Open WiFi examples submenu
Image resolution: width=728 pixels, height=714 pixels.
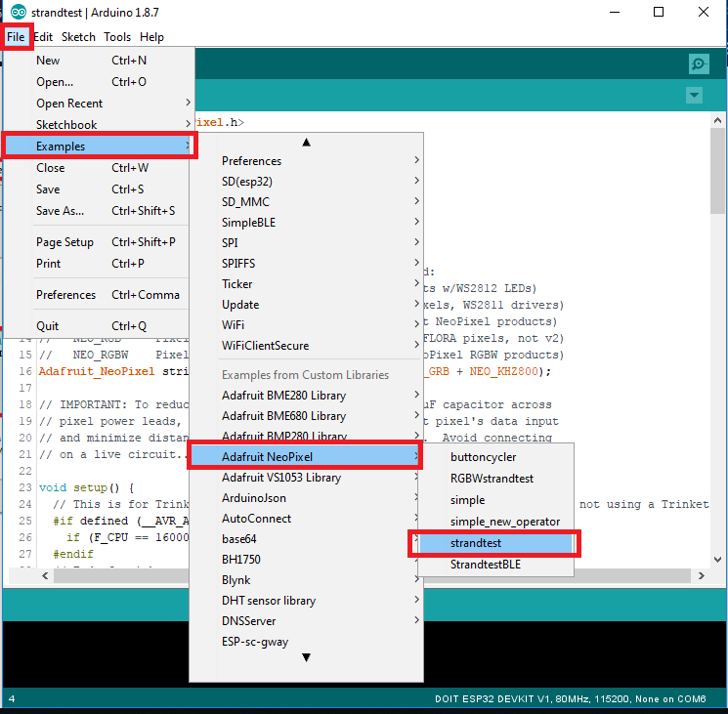(x=306, y=324)
